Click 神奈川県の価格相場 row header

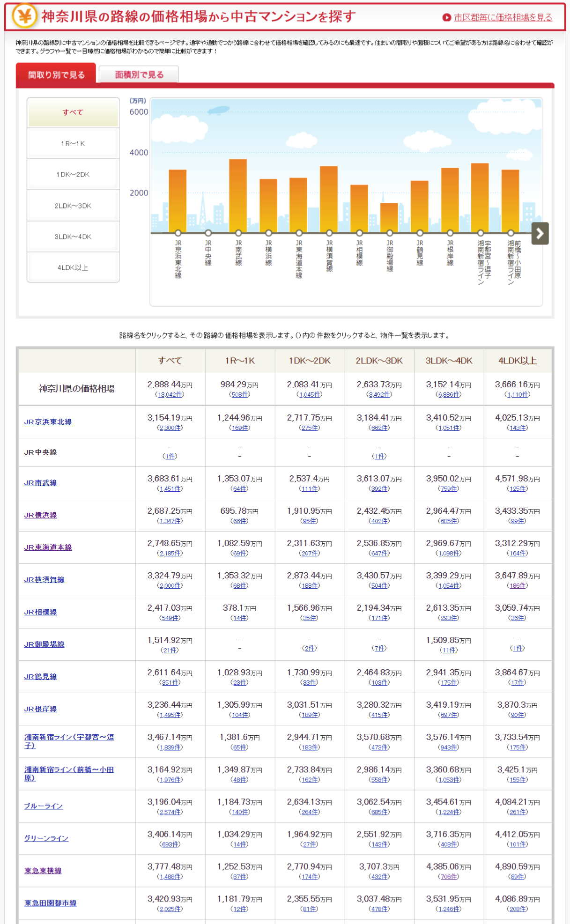coord(77,388)
